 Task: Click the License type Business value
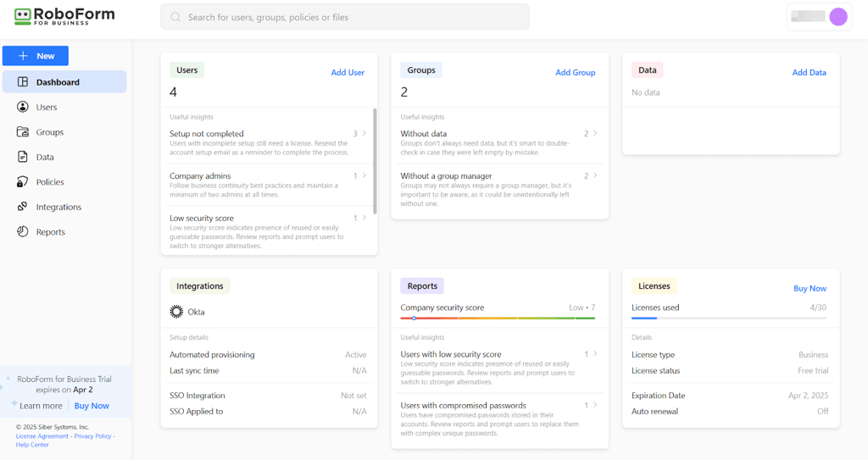pos(813,355)
